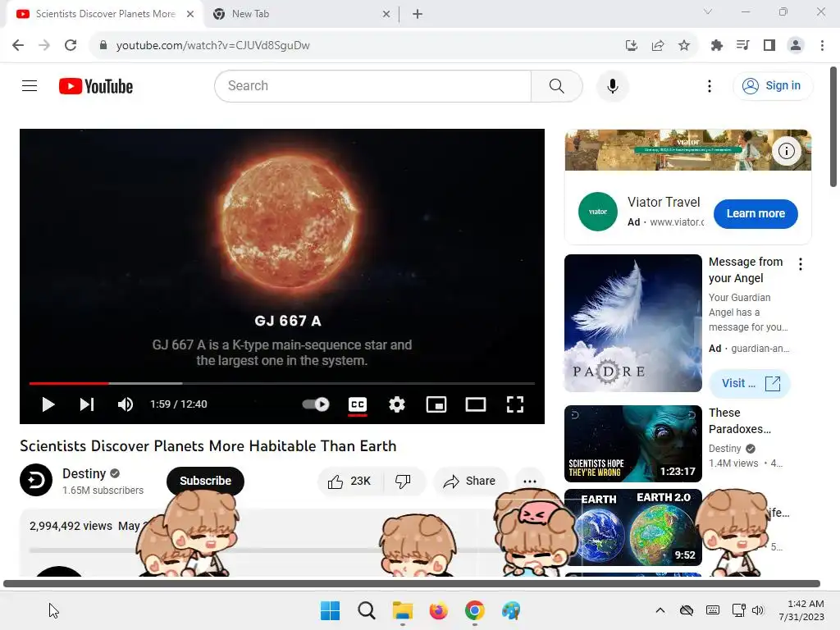840x630 pixels.
Task: Go back in browser history
Action: click(x=18, y=45)
